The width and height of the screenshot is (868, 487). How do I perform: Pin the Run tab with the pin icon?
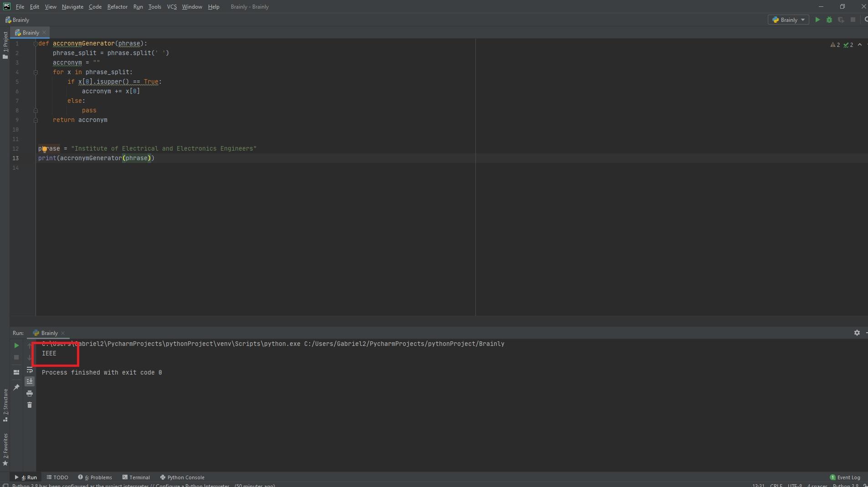tap(16, 387)
